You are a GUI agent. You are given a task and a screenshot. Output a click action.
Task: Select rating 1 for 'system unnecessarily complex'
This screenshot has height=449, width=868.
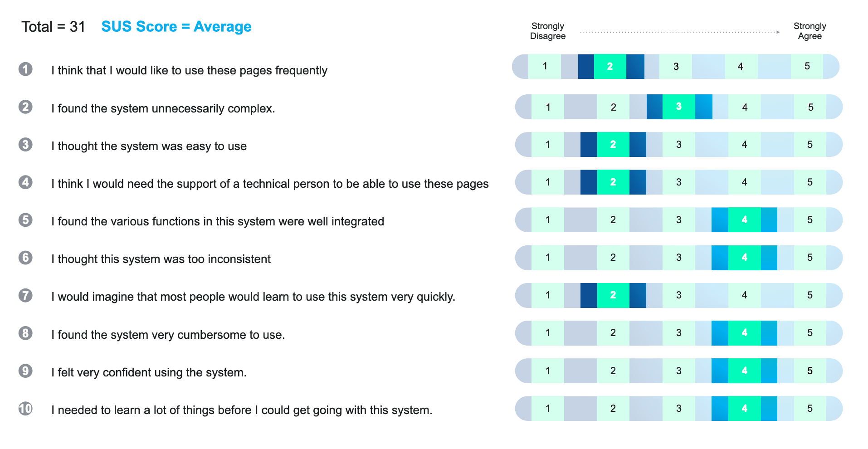(548, 107)
